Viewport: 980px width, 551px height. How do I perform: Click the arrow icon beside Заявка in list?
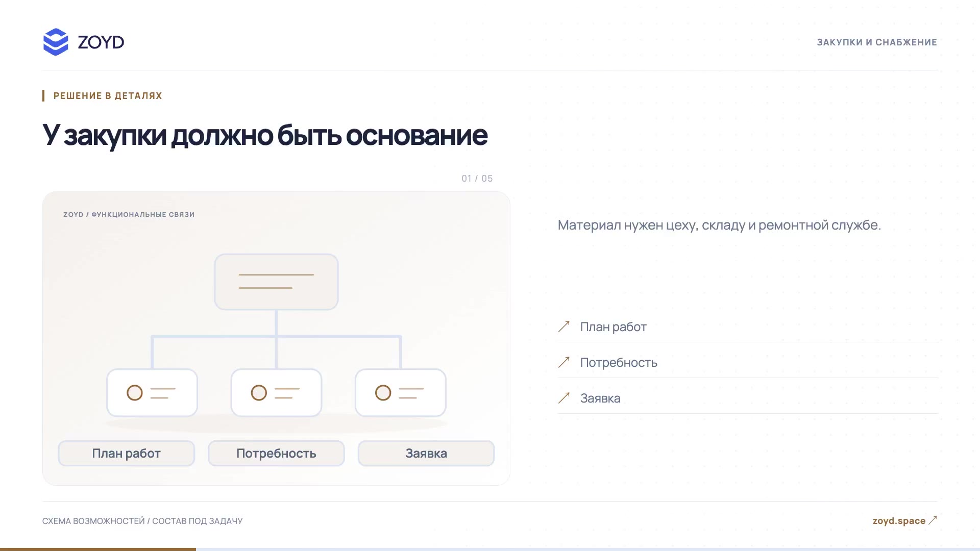[x=564, y=398]
